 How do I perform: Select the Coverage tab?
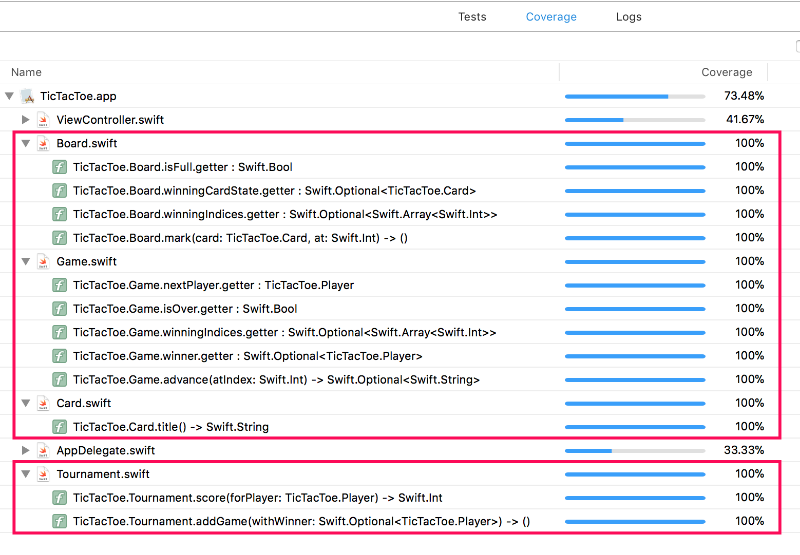pyautogui.click(x=551, y=17)
